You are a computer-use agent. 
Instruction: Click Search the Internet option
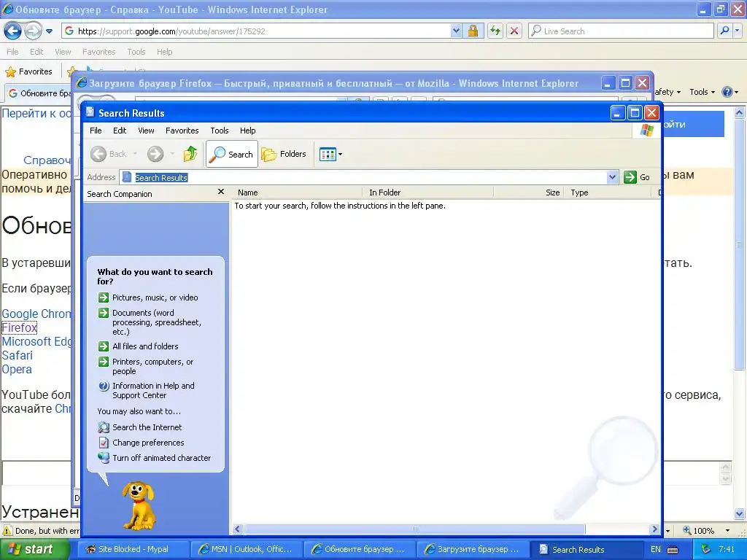[139, 427]
